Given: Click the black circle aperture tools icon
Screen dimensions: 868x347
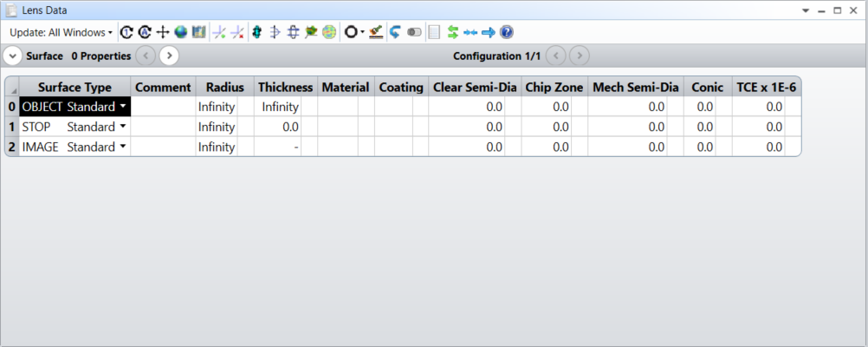Looking at the screenshot, I should point(351,33).
